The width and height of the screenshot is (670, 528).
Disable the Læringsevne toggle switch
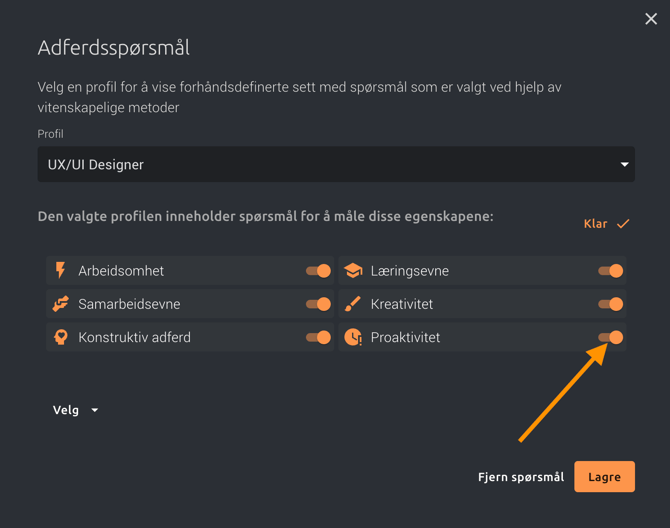(610, 271)
